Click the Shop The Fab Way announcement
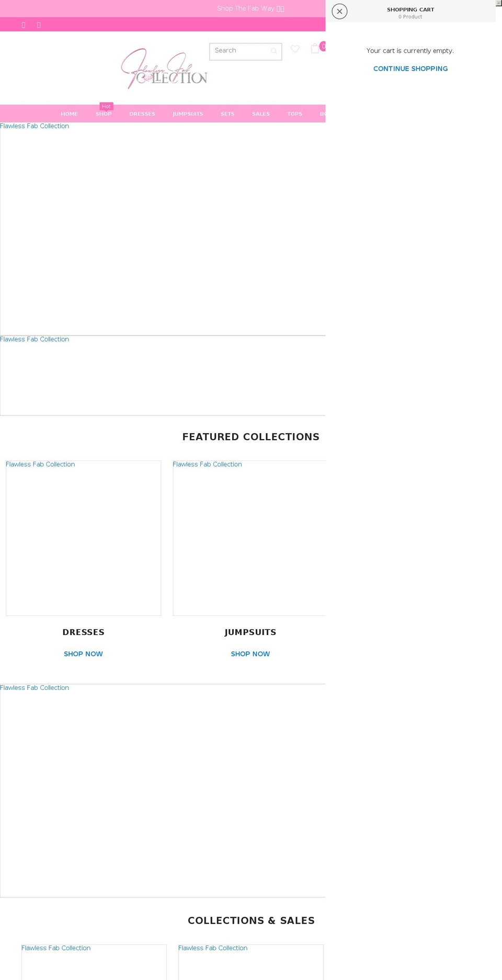 250,9
